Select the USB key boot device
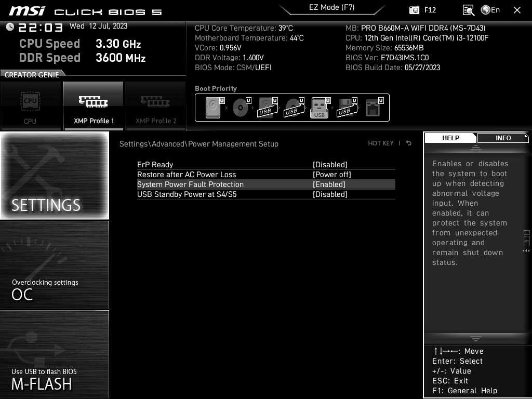Viewport: 532px width, 399px height. click(320, 108)
